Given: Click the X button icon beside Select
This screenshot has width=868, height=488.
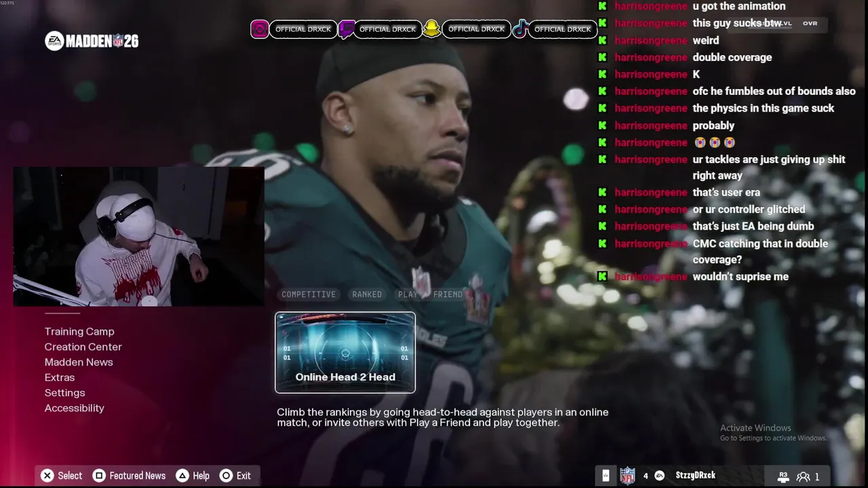Looking at the screenshot, I should pos(47,476).
